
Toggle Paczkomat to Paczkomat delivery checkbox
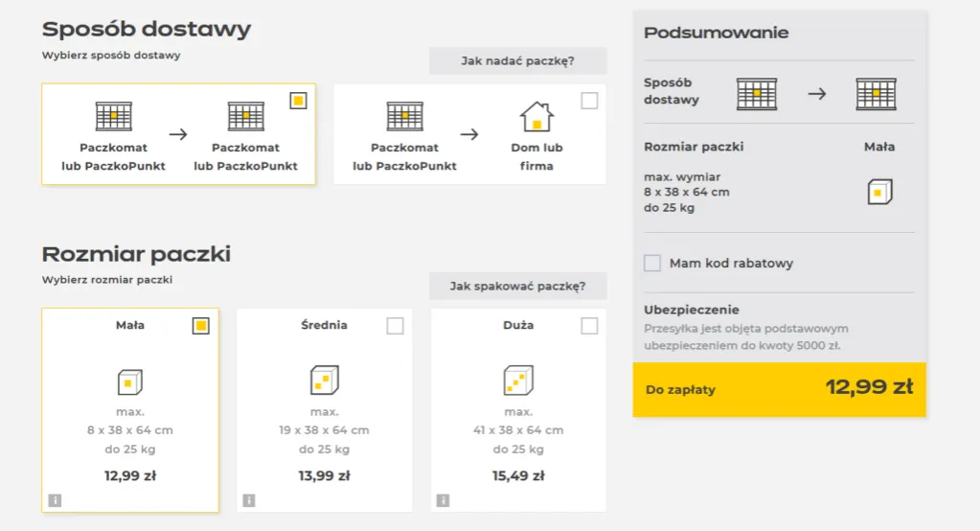(298, 101)
